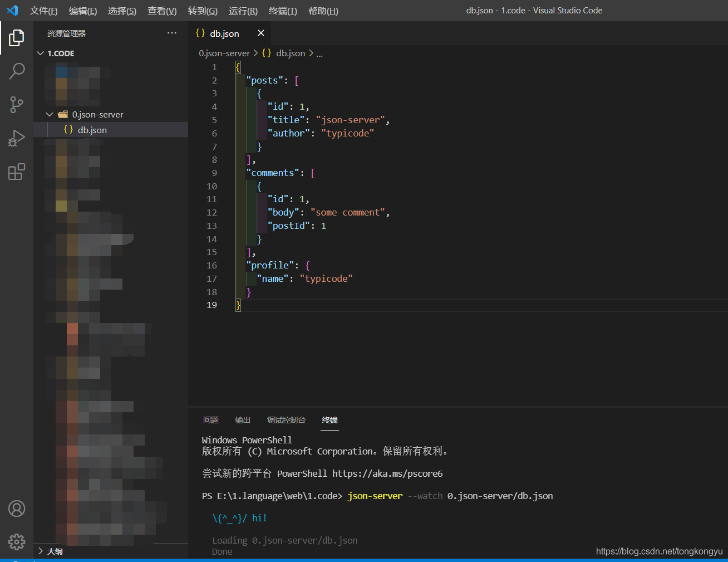Select 0.json-server folder row in explorer
The height and width of the screenshot is (562, 728).
point(111,114)
